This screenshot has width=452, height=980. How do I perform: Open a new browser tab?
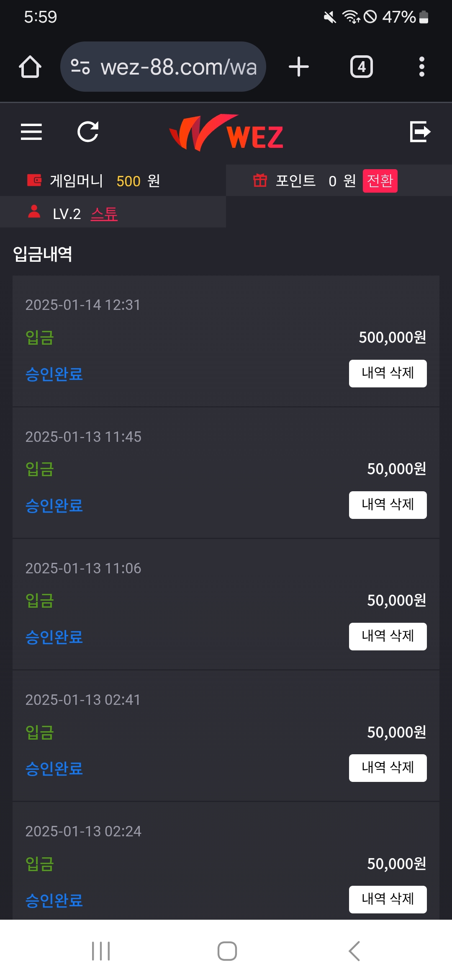pyautogui.click(x=299, y=67)
